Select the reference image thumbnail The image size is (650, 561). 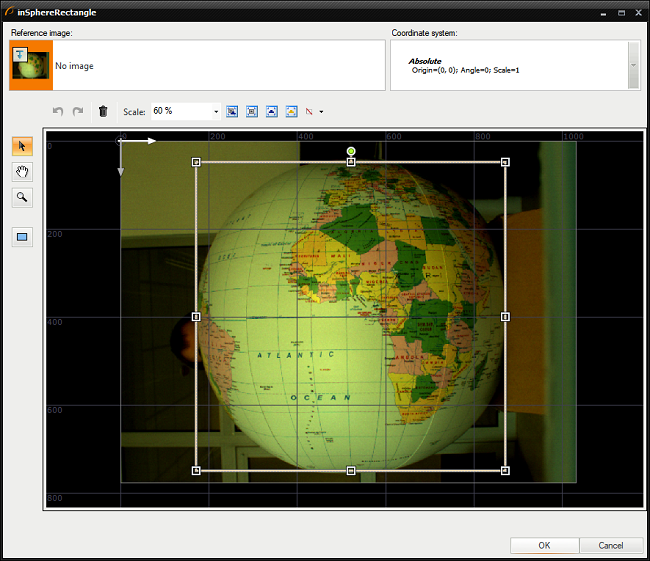tap(31, 65)
